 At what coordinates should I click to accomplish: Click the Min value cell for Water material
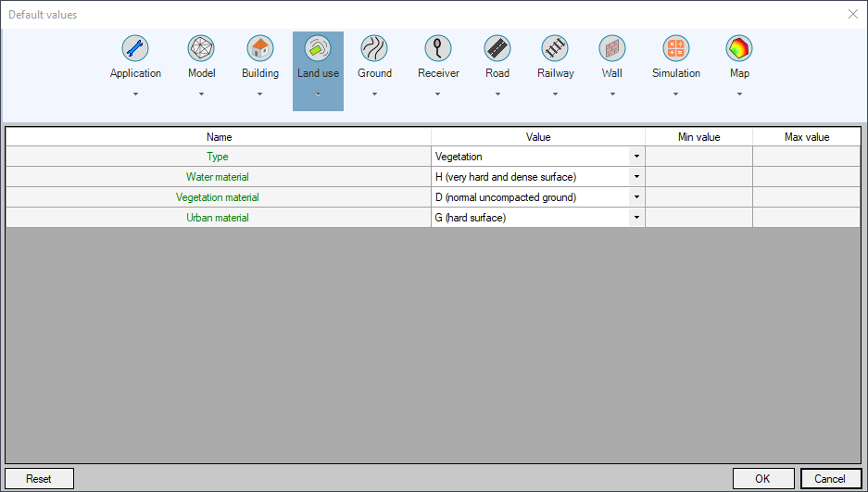click(x=698, y=177)
